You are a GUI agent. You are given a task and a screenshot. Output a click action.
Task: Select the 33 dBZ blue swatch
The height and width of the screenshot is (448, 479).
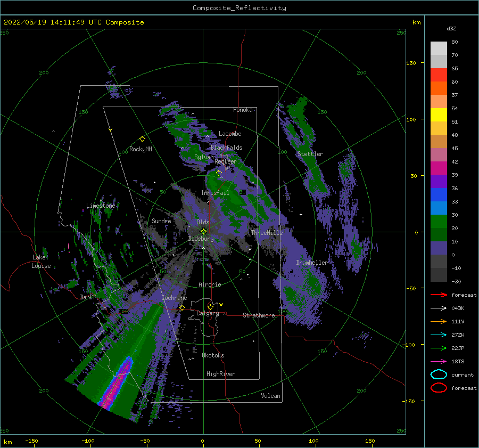[x=439, y=208]
